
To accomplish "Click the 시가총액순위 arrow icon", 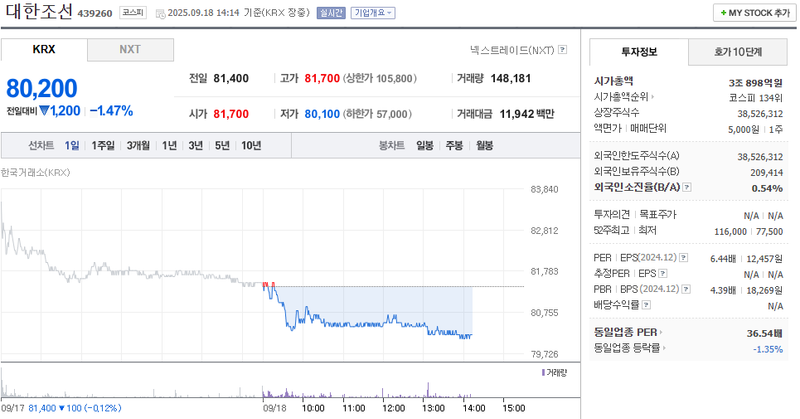I will [x=653, y=96].
